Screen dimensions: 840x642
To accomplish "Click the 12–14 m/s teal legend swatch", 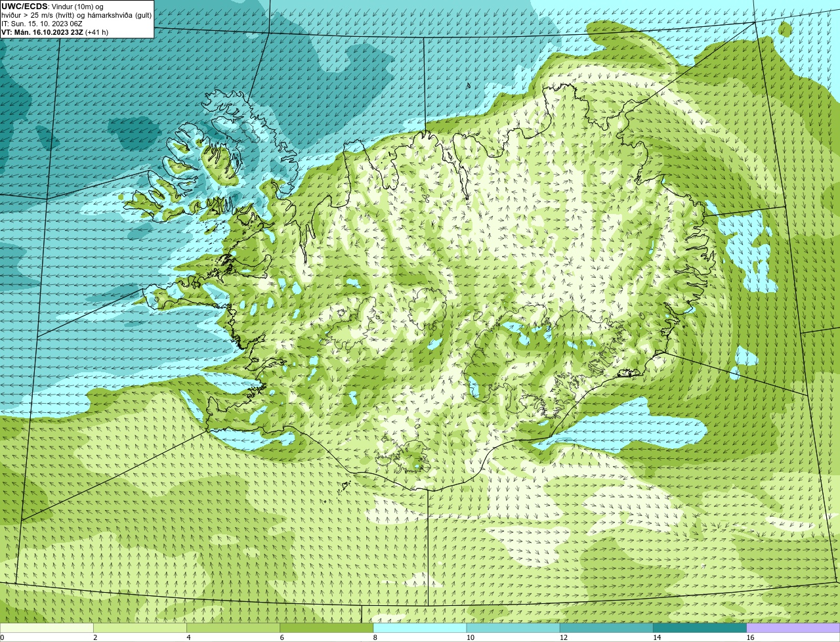I will (606, 628).
